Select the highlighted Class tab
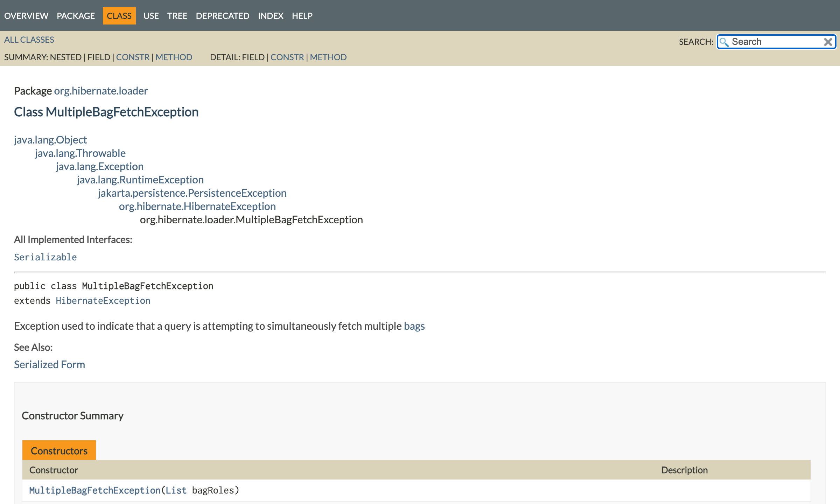The image size is (840, 504). point(119,16)
